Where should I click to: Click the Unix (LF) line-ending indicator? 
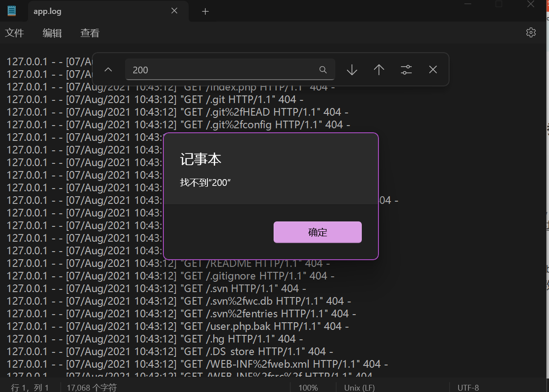pos(359,387)
